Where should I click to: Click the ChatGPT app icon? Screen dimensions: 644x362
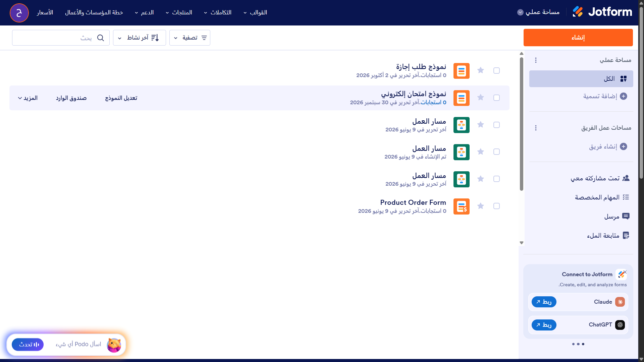(620, 325)
